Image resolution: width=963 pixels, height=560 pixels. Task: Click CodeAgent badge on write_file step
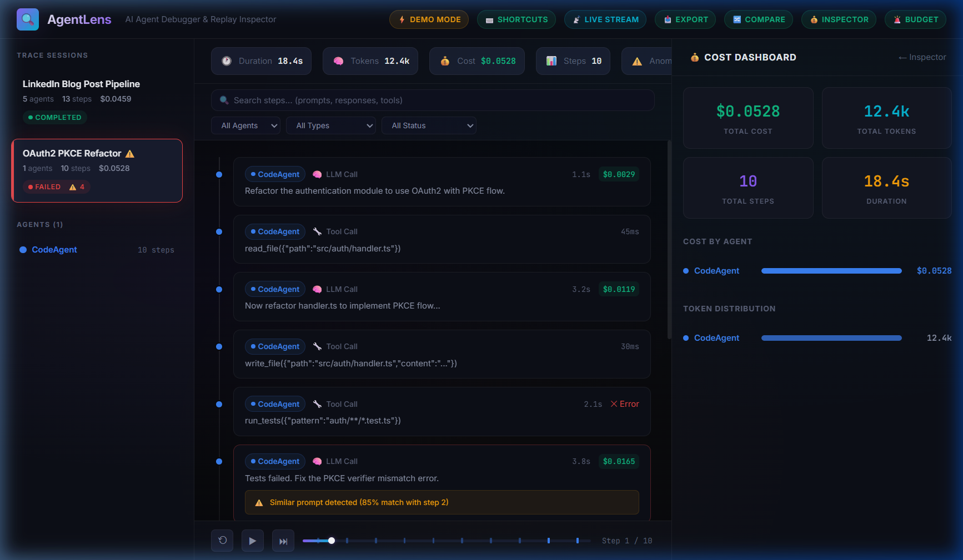coord(275,346)
